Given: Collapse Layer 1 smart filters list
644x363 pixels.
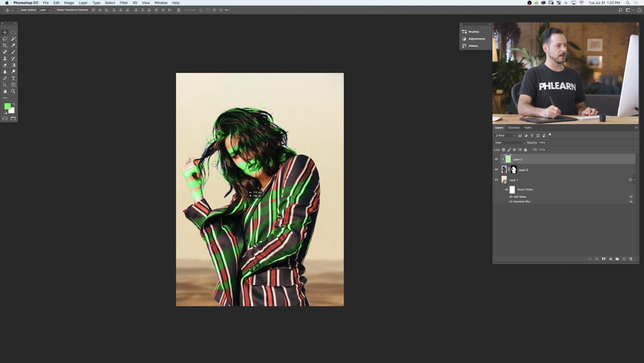Looking at the screenshot, I should coord(634,180).
